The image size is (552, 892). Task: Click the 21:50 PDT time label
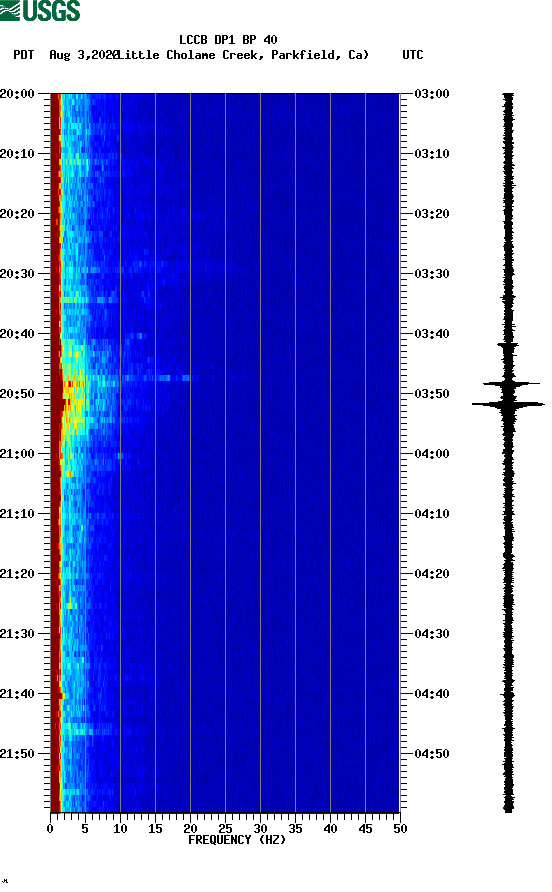[17, 754]
